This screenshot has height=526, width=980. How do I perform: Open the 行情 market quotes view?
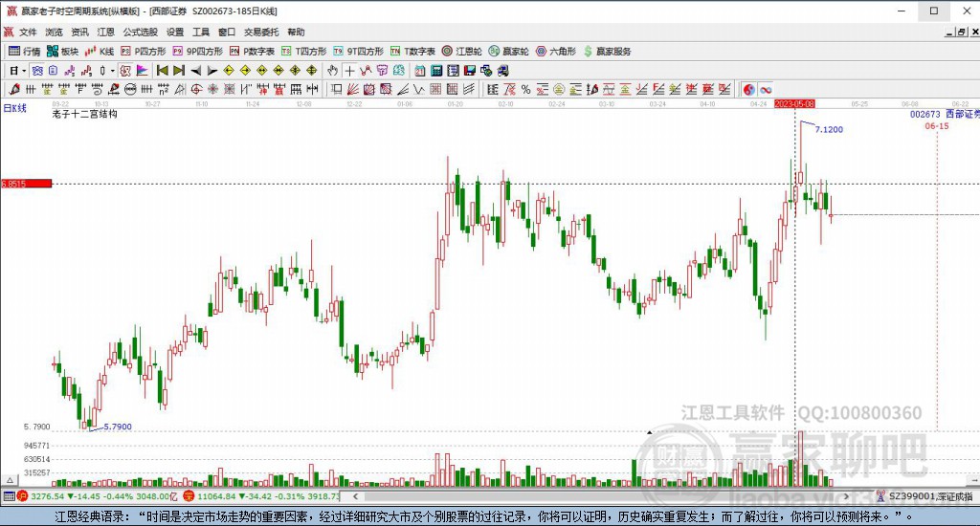click(x=24, y=52)
